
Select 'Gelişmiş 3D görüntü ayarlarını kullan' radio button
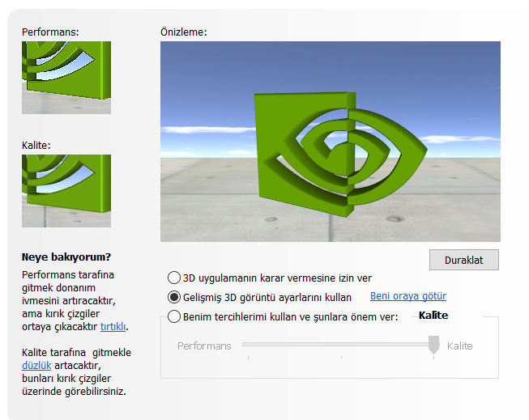pos(173,297)
